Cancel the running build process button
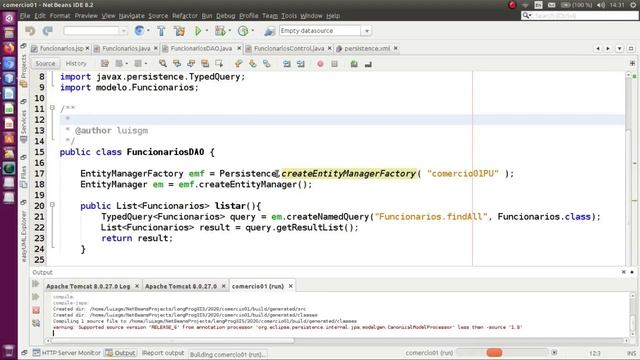640x360 pixels. pyautogui.click(x=554, y=353)
